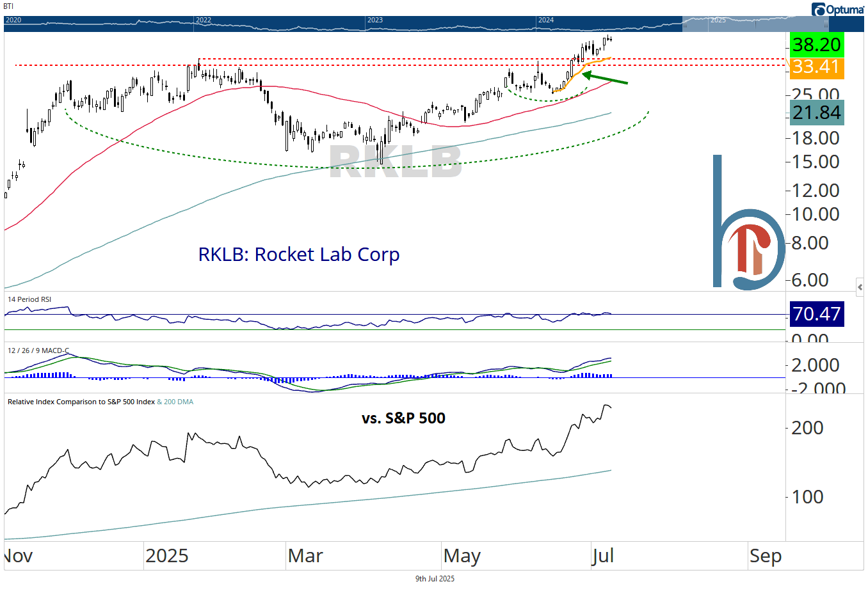Collapse the side panel arrow beside price axis
The height and width of the screenshot is (591, 868).
point(860,287)
